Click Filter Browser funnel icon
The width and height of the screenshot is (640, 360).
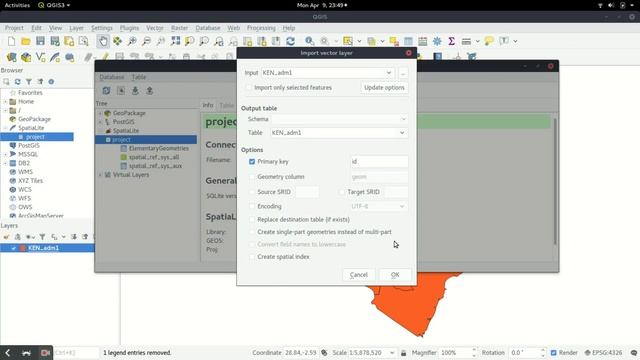coord(29,82)
